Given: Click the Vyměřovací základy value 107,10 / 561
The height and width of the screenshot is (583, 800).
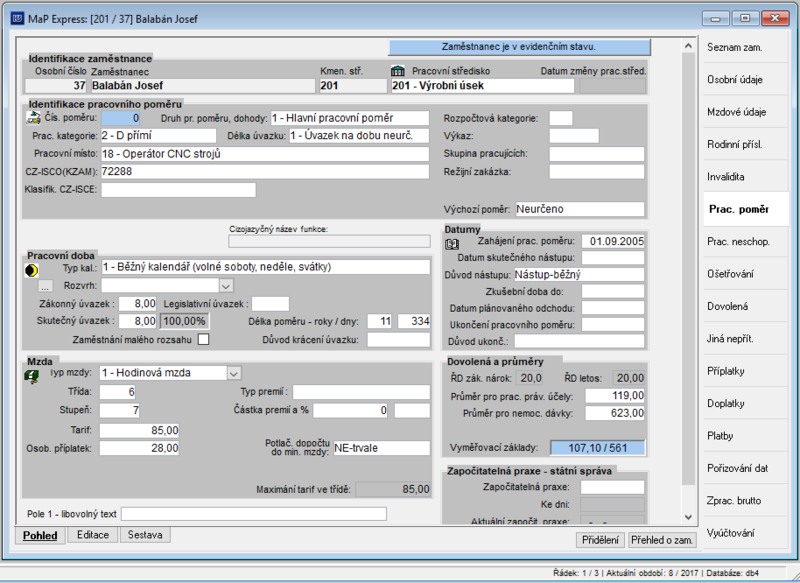Looking at the screenshot, I should coord(597,448).
